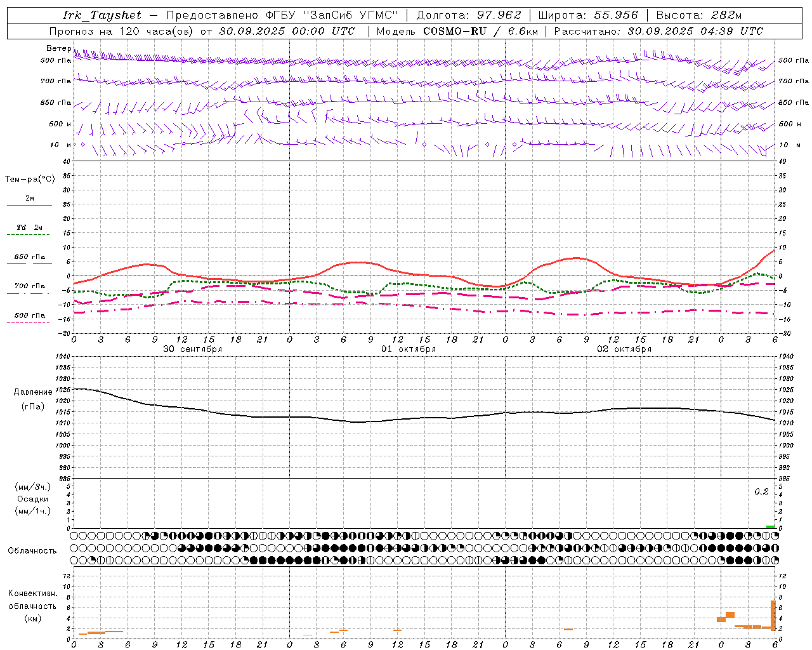Click the "(км)" unit of convective cloudiness
The image size is (812, 650).
point(33,618)
